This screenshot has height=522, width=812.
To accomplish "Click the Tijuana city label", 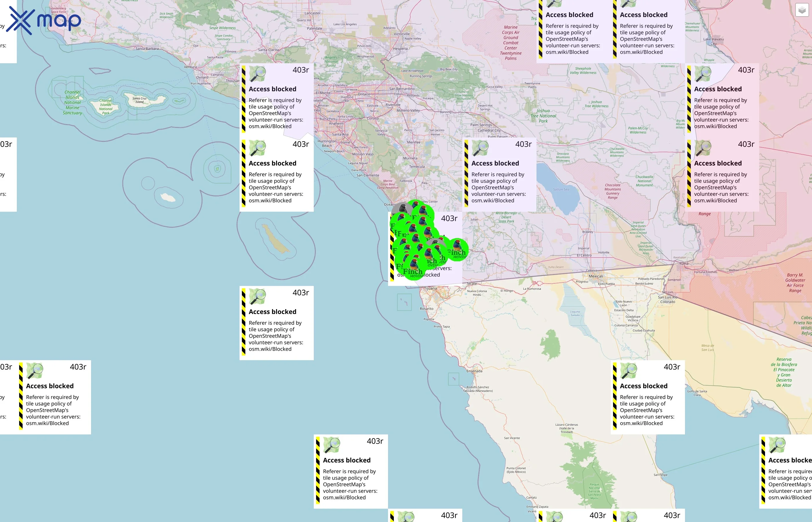I will coord(430,289).
